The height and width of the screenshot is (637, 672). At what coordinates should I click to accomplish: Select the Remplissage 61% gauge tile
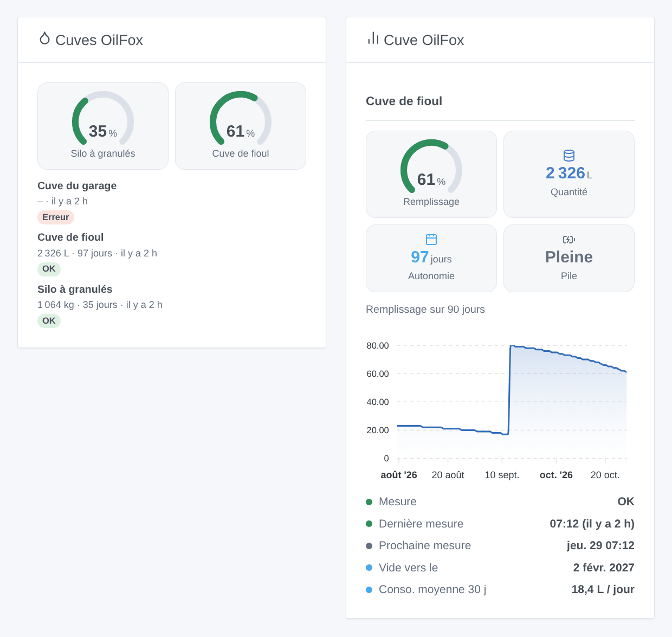pos(431,174)
